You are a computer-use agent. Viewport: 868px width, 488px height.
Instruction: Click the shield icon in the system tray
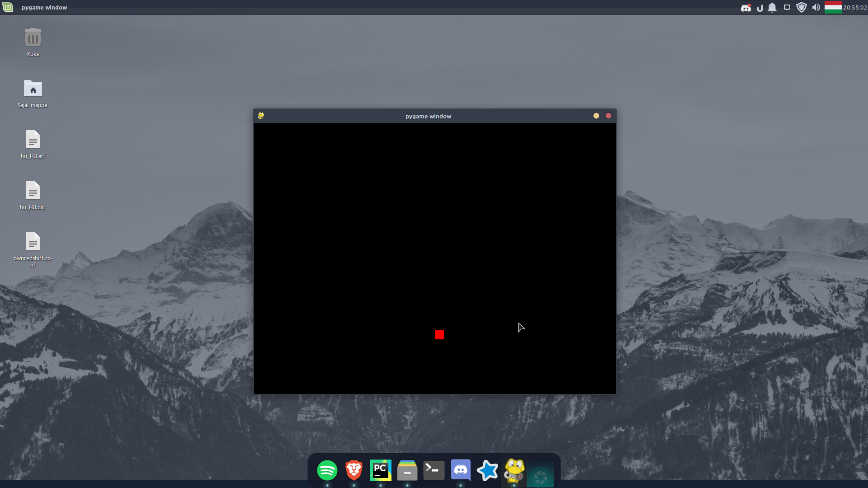click(x=801, y=7)
